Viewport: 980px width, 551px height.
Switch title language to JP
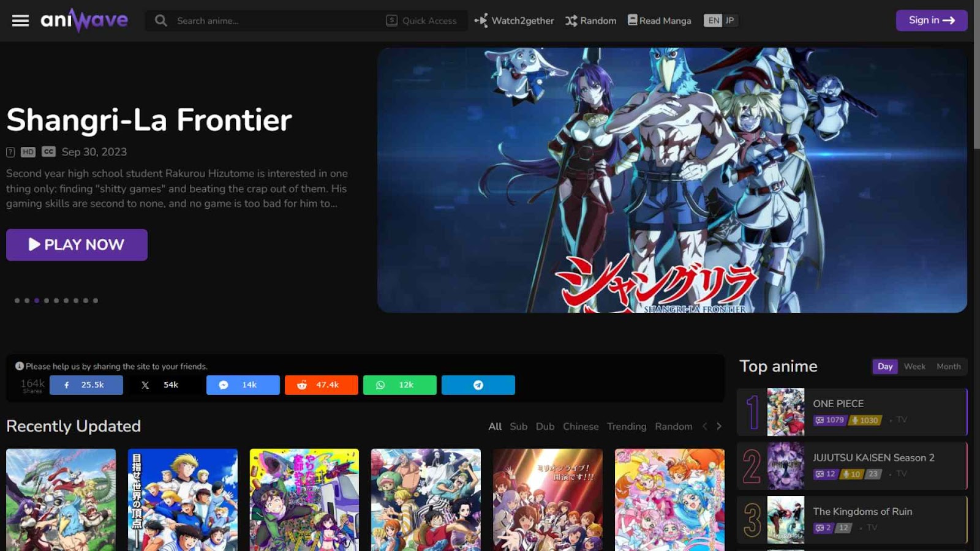(x=729, y=21)
